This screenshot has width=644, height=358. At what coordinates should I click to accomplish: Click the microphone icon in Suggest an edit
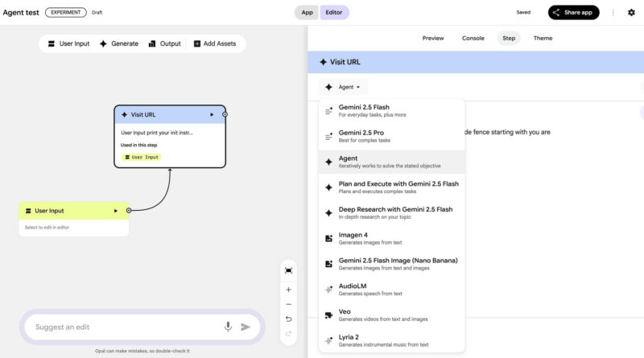coord(228,327)
